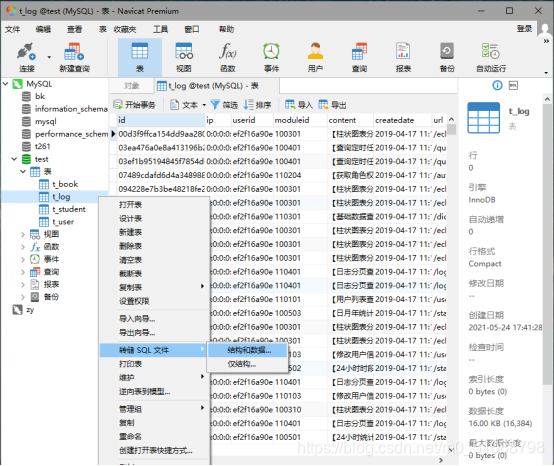Open the 文本 text dropdown

[188, 105]
